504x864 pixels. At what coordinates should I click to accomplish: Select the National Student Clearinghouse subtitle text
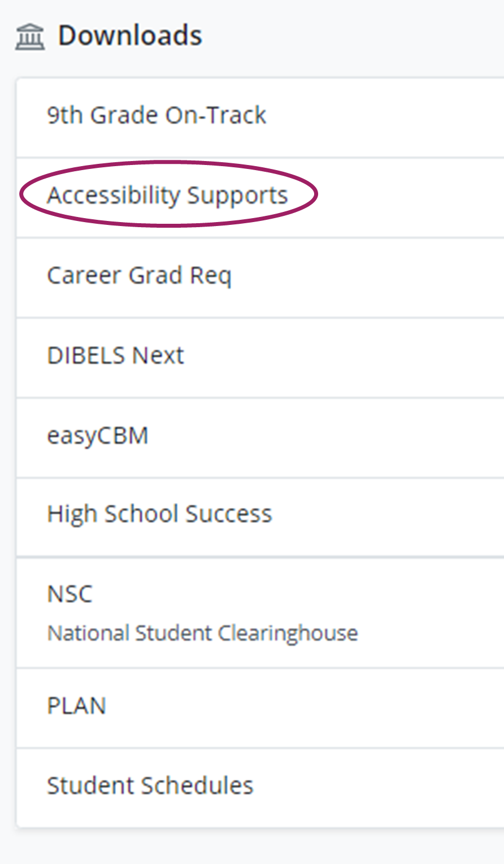[202, 632]
